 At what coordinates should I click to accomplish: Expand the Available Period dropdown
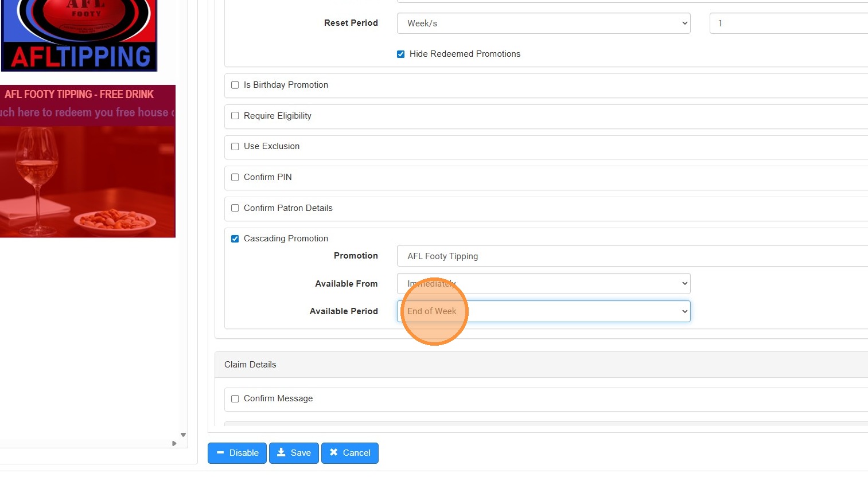point(543,311)
